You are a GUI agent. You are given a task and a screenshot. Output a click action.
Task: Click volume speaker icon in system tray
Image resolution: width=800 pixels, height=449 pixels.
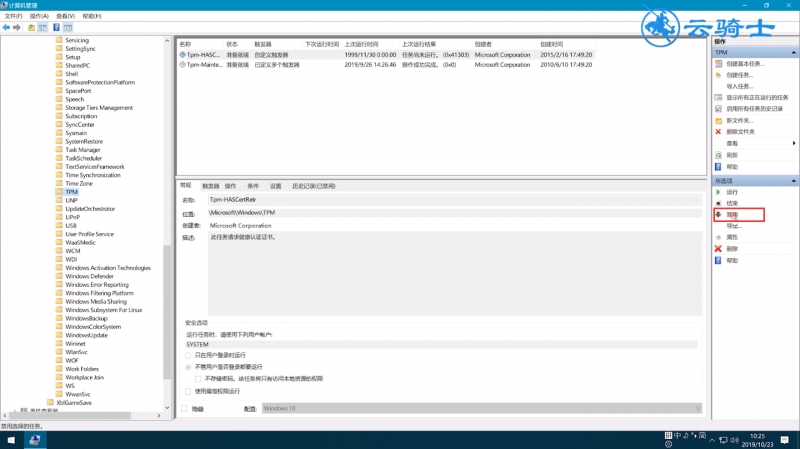(735, 440)
